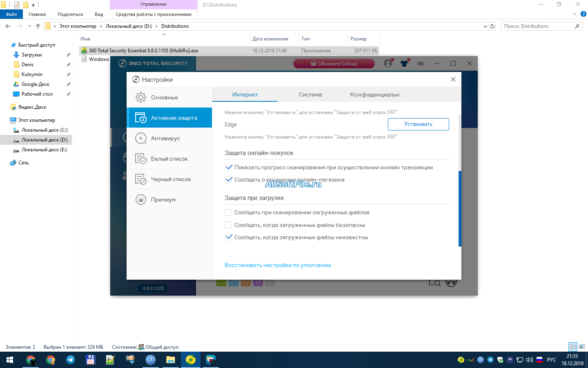Open the Windows Start menu
588x368 pixels.
point(10,360)
